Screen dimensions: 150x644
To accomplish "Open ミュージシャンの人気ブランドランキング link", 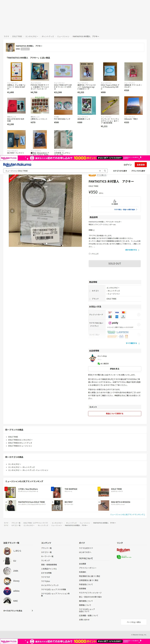I will tap(127, 514).
